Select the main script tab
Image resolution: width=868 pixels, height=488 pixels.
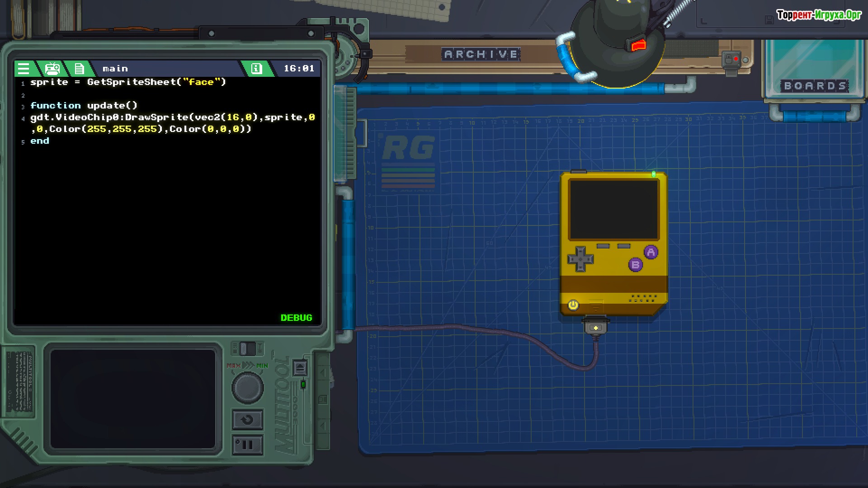point(115,69)
